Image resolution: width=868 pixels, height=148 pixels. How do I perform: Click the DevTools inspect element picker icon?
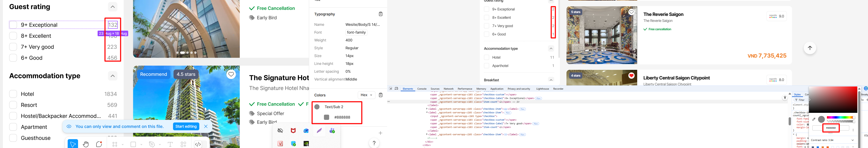coord(391,89)
